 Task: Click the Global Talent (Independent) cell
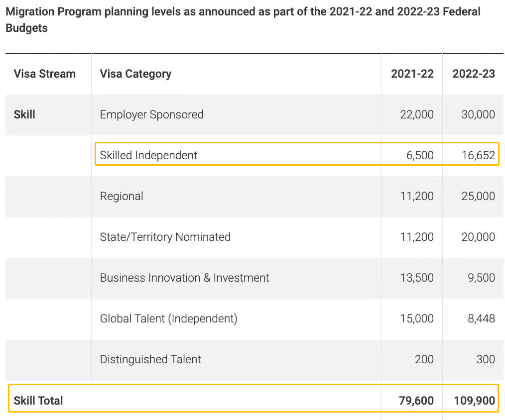tap(168, 319)
